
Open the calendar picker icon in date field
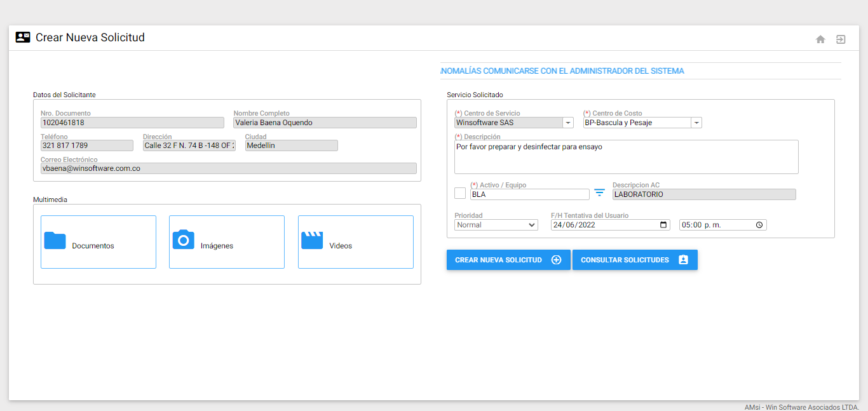pyautogui.click(x=664, y=225)
